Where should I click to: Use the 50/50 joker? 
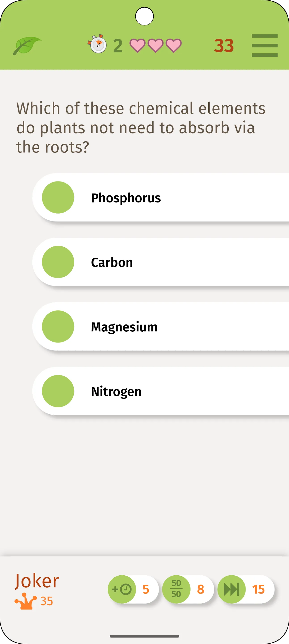tap(176, 589)
